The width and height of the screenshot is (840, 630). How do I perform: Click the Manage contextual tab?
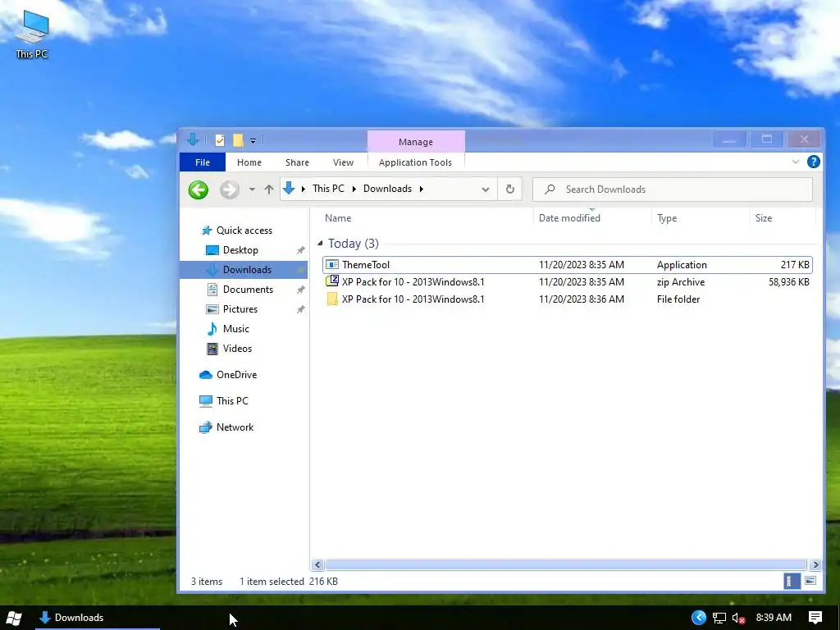click(x=416, y=142)
